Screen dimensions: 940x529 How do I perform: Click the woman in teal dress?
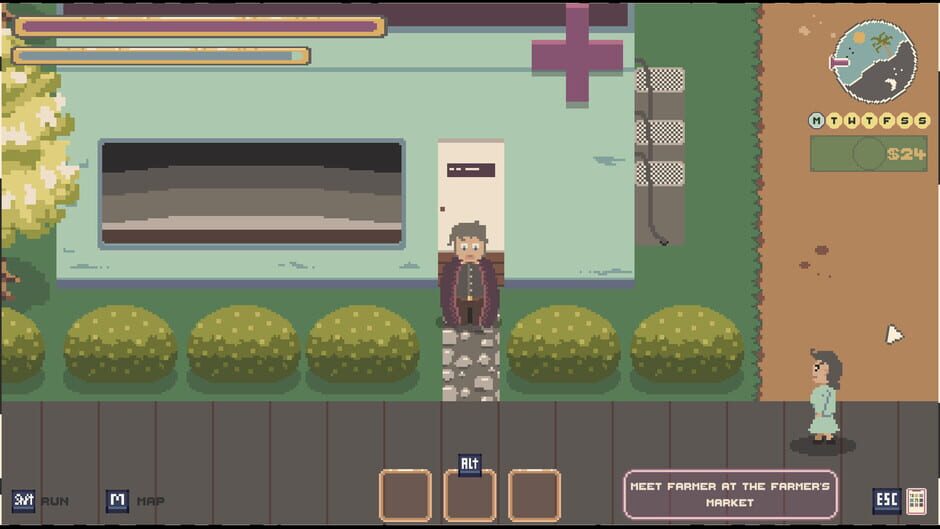coord(825,396)
